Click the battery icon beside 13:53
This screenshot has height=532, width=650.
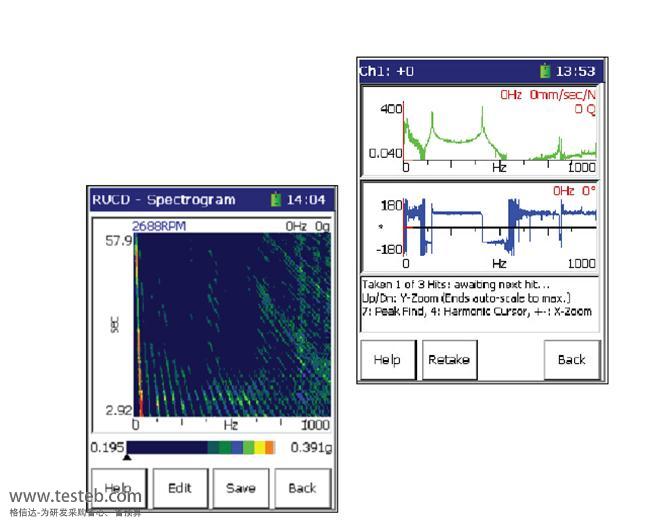[x=545, y=72]
